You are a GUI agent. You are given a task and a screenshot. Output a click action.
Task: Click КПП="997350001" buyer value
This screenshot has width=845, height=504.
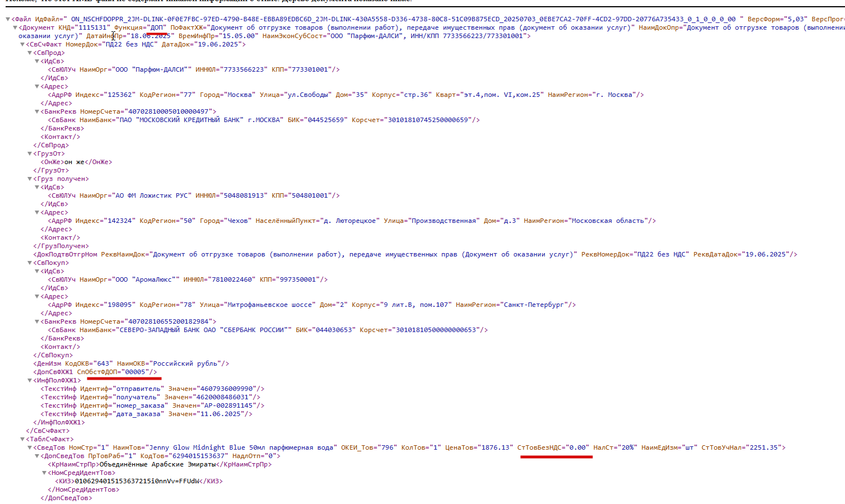pos(290,279)
